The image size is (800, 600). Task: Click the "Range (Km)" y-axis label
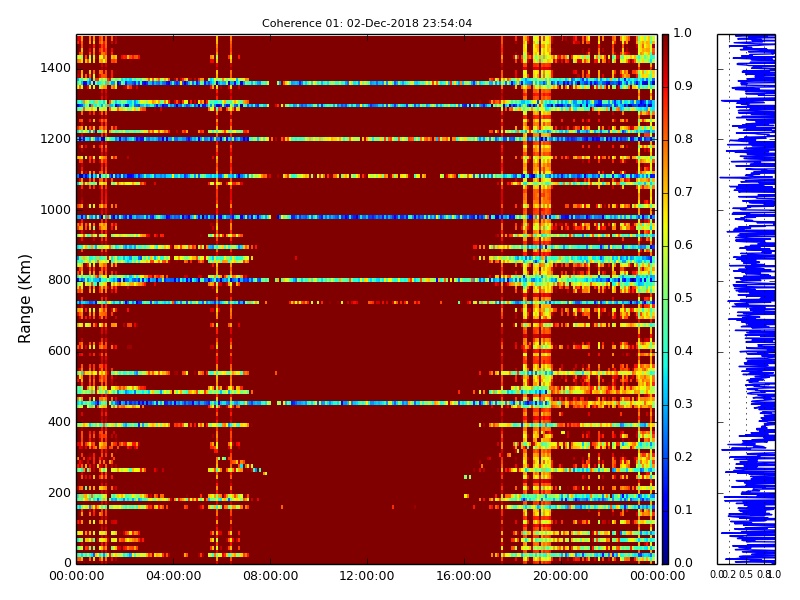click(x=26, y=298)
